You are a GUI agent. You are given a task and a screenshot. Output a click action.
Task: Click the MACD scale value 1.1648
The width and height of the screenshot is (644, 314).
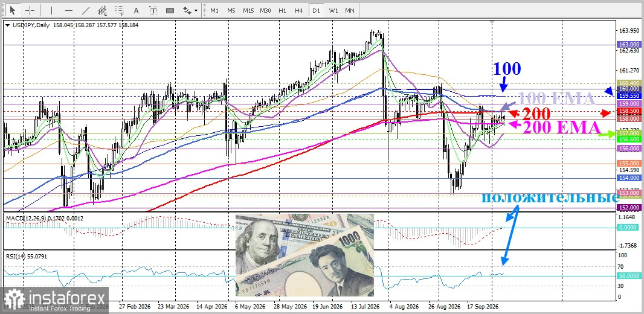click(x=627, y=217)
